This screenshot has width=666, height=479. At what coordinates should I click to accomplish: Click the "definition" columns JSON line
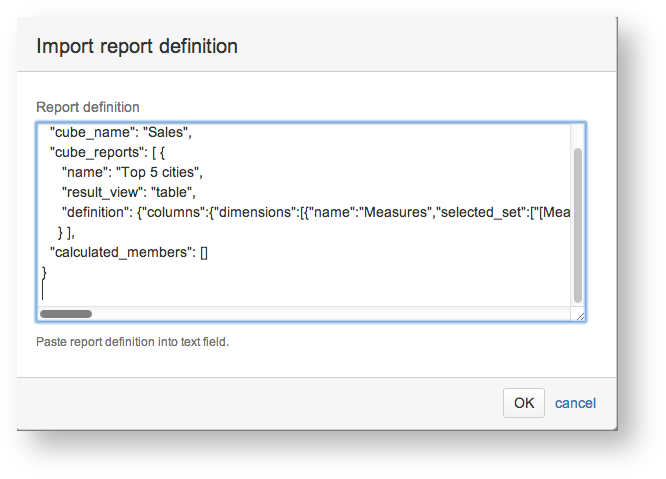(x=316, y=212)
